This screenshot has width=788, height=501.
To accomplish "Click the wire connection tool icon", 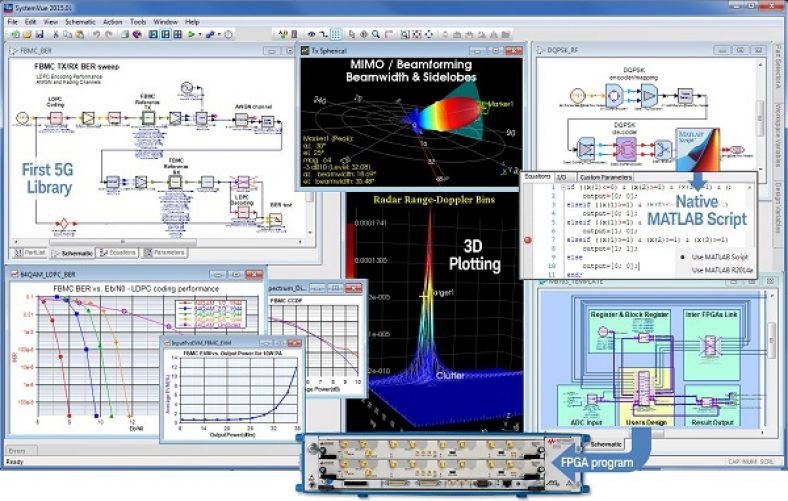I will pyautogui.click(x=323, y=34).
